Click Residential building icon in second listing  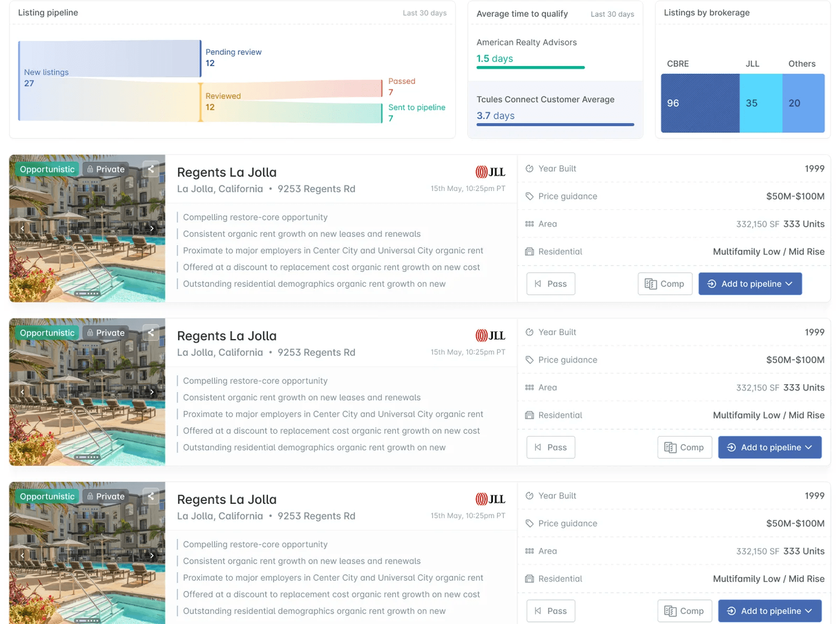tap(529, 416)
